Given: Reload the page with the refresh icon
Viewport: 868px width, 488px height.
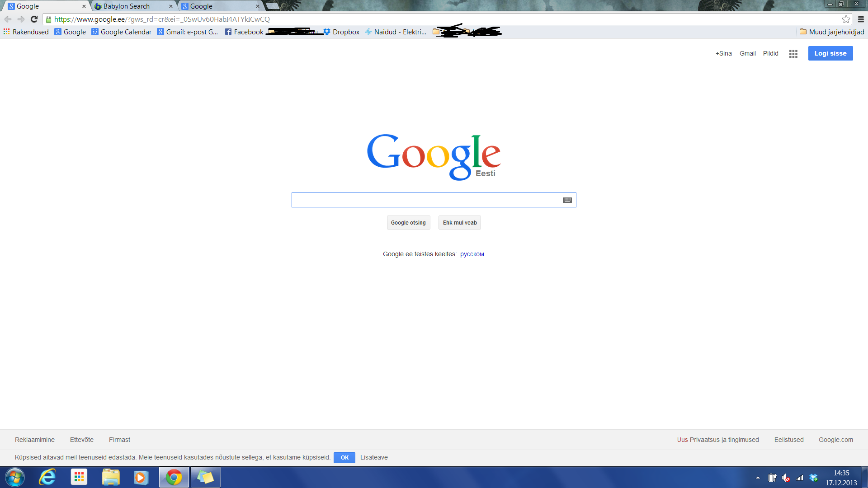Looking at the screenshot, I should tap(34, 19).
